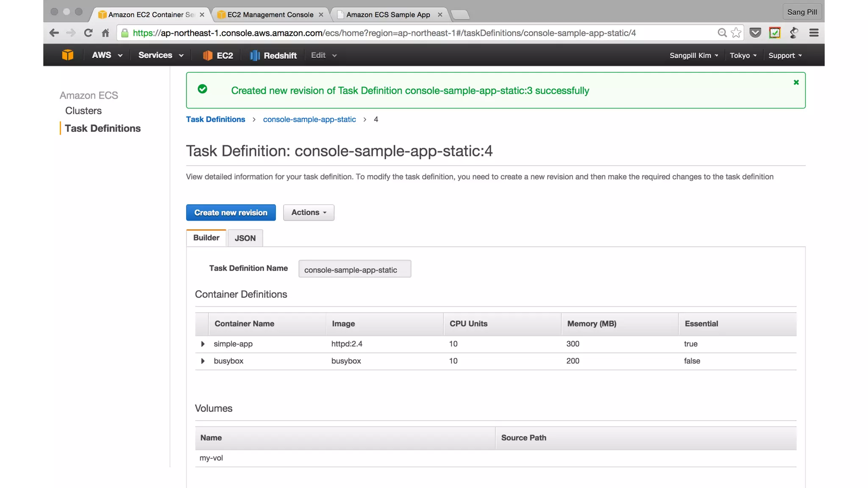868x488 pixels.
Task: Open the console-sample-app-static breadcrumb link
Action: pyautogui.click(x=309, y=119)
